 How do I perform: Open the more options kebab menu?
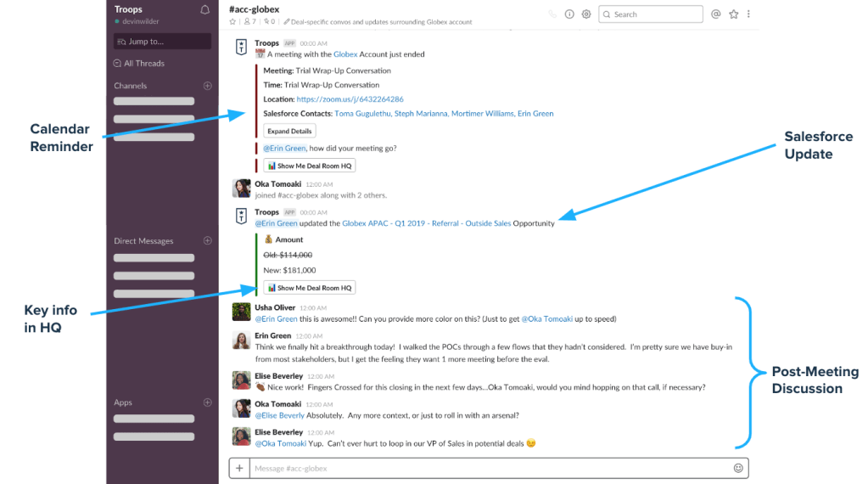(748, 14)
